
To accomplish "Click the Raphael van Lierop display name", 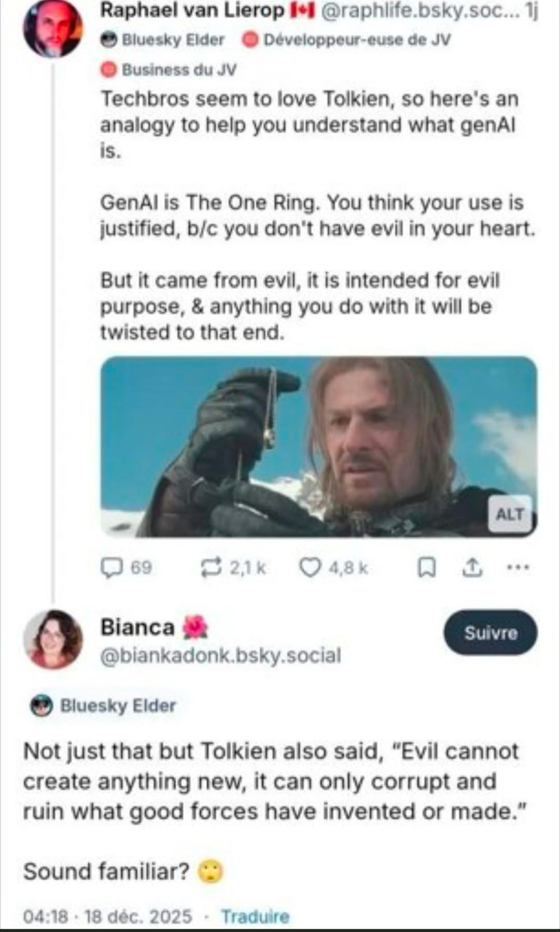I will click(x=192, y=10).
